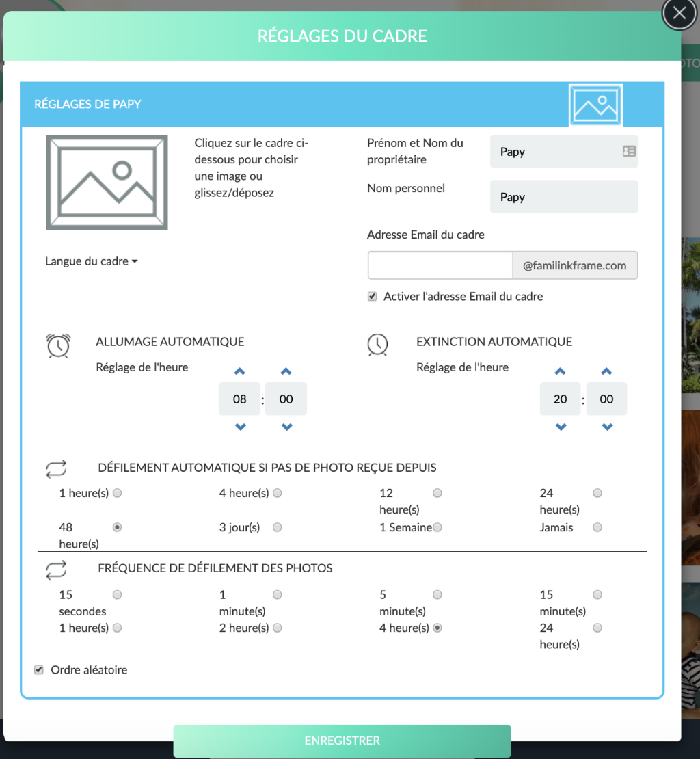The height and width of the screenshot is (759, 700).
Task: Select 15 minute(s) photo scrolling frequency
Action: tap(597, 594)
